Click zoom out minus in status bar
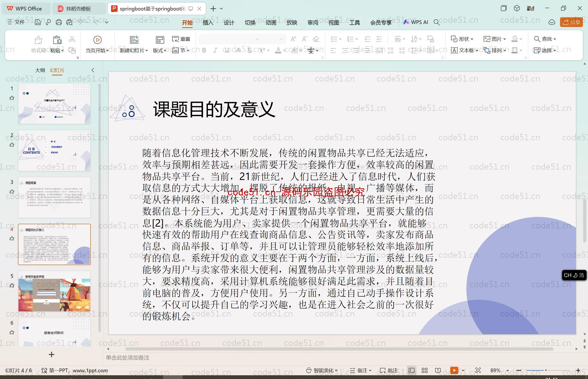This screenshot has height=379, width=588. (x=518, y=370)
